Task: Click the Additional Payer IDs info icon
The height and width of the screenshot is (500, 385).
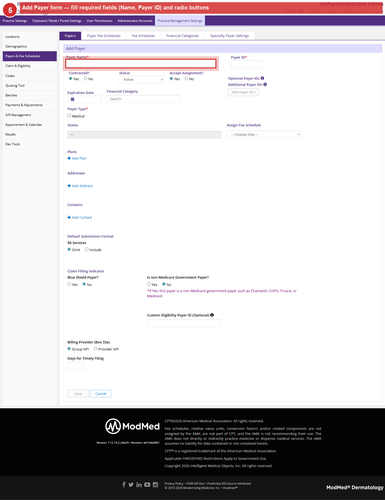Action: tap(265, 84)
